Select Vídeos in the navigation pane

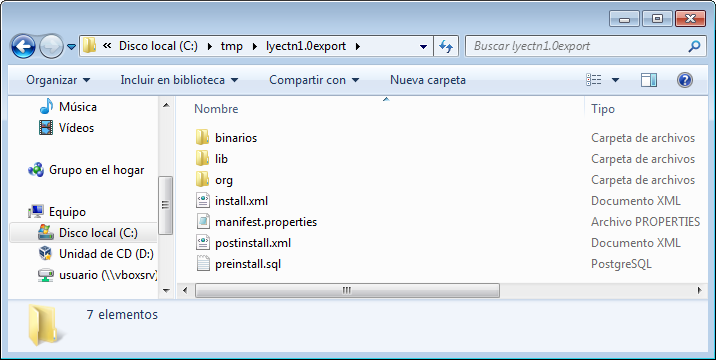76,128
